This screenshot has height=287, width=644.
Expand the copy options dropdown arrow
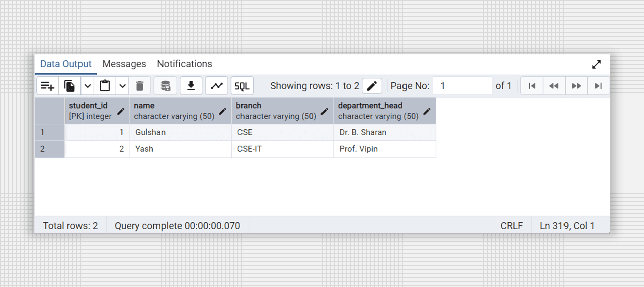(x=88, y=86)
